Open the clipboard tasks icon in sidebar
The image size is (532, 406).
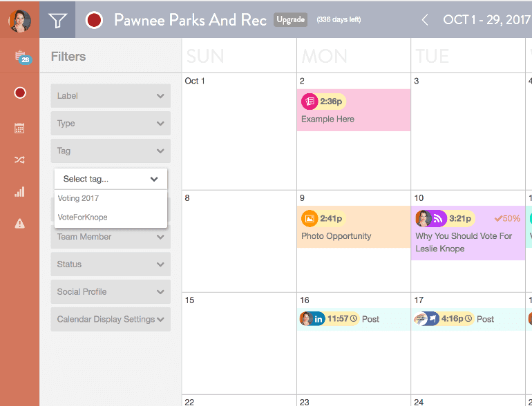(x=20, y=57)
